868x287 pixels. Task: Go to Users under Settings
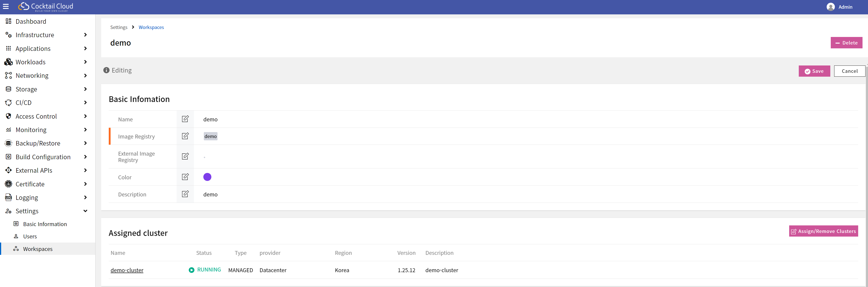pos(30,237)
